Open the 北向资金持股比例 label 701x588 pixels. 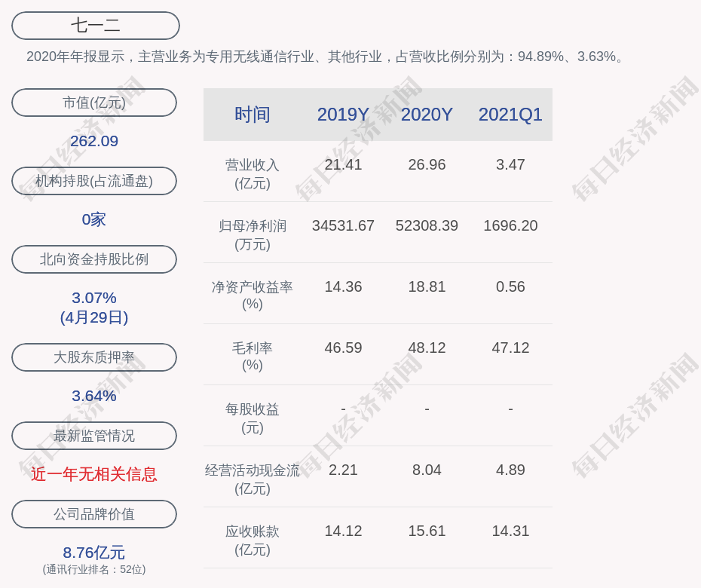click(x=94, y=259)
